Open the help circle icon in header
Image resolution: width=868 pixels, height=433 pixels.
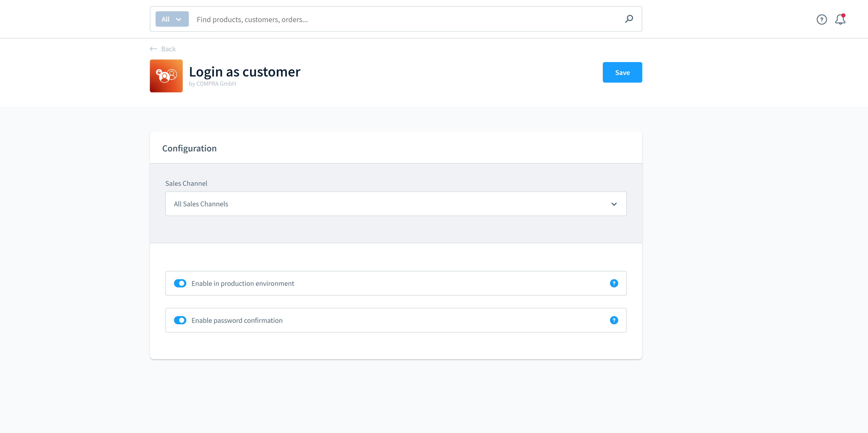pyautogui.click(x=822, y=19)
